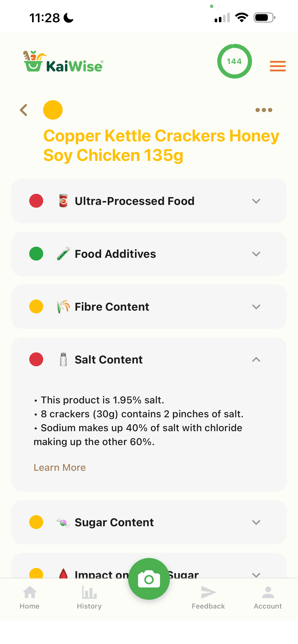Expand the Food Additives chevron
This screenshot has height=644, width=298.
(x=256, y=254)
